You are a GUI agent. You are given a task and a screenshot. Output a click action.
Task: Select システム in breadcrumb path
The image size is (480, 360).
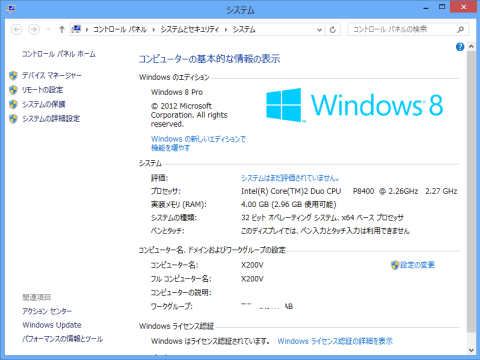pos(244,30)
